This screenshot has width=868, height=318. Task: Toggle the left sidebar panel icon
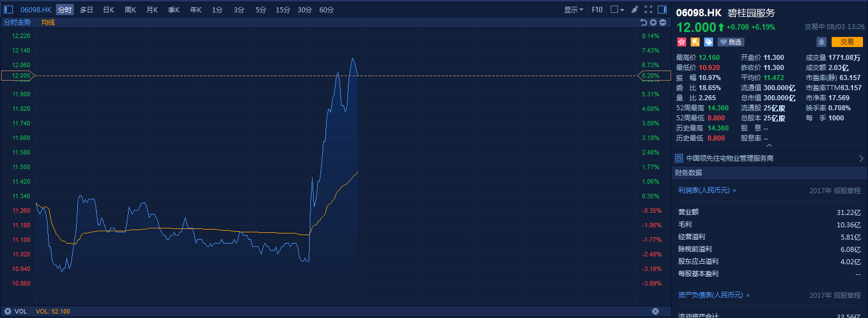(x=8, y=10)
